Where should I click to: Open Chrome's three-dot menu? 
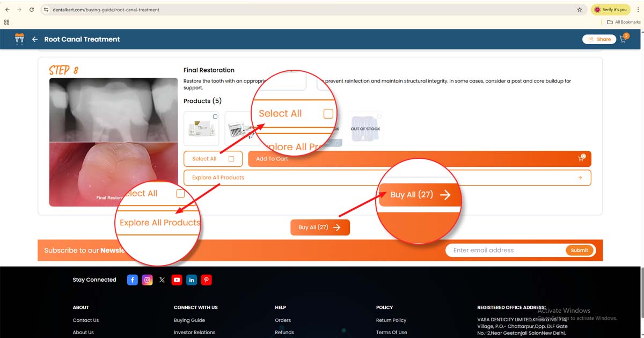tap(637, 10)
